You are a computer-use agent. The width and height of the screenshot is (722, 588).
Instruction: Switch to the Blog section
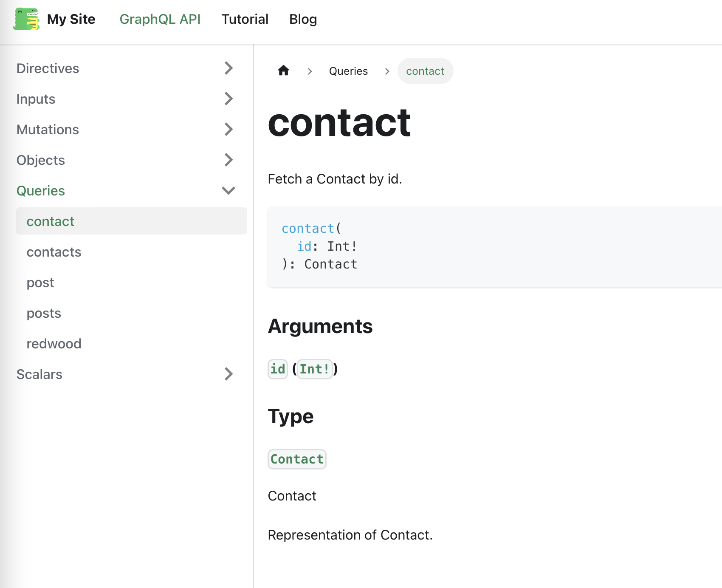tap(302, 19)
